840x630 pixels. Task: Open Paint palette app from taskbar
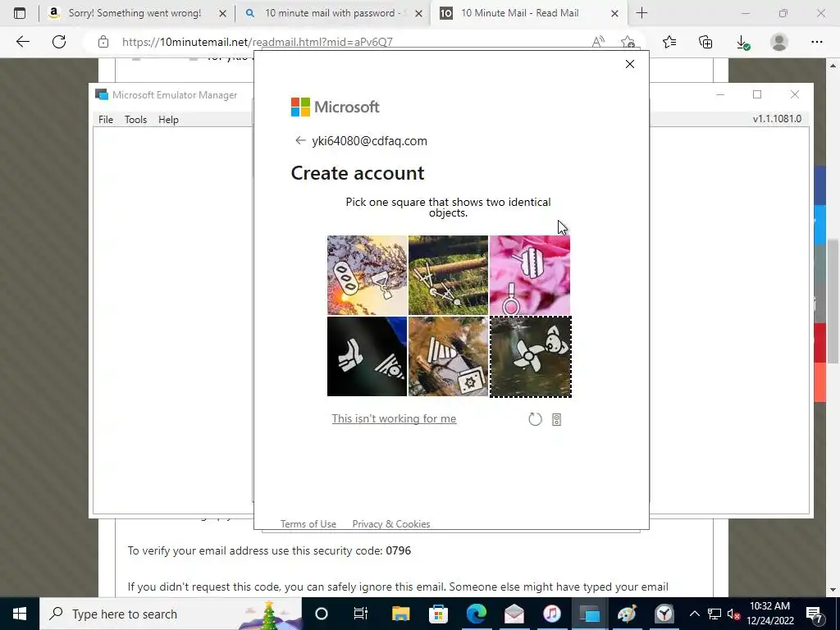[x=627, y=614]
